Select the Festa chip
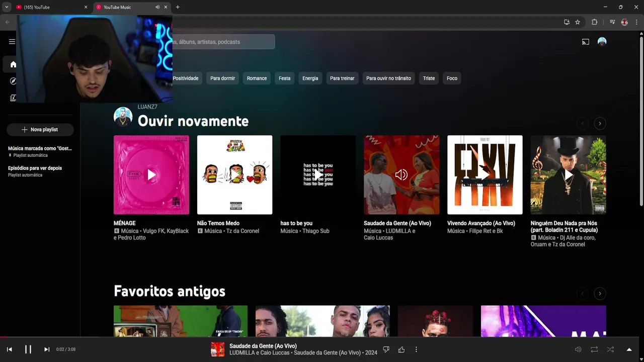This screenshot has width=644, height=362. (x=285, y=78)
